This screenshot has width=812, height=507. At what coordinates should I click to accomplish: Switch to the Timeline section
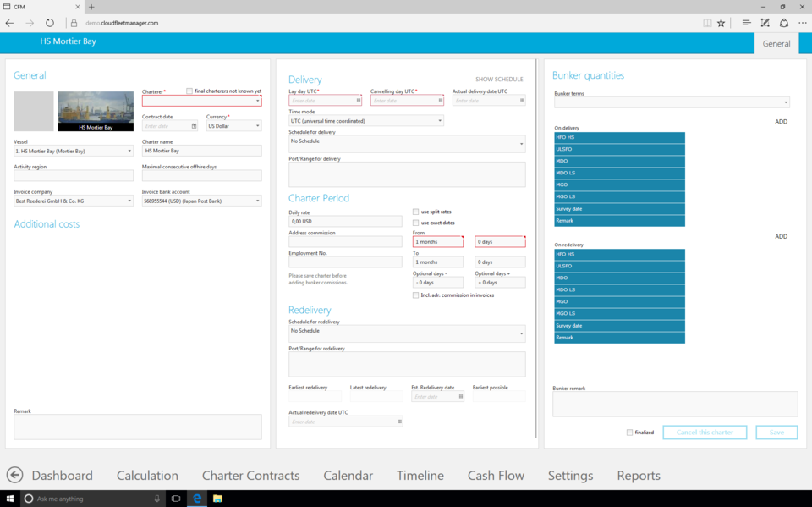pos(420,476)
